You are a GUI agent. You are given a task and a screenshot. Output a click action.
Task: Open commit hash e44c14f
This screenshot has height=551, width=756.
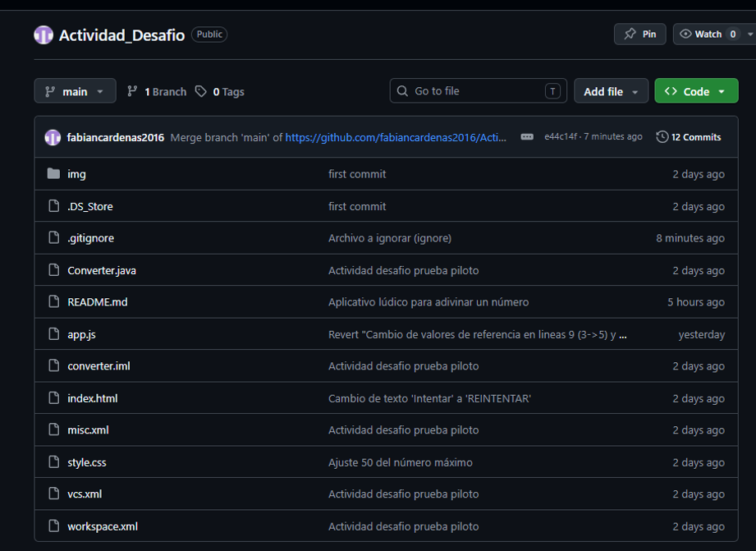pyautogui.click(x=561, y=136)
